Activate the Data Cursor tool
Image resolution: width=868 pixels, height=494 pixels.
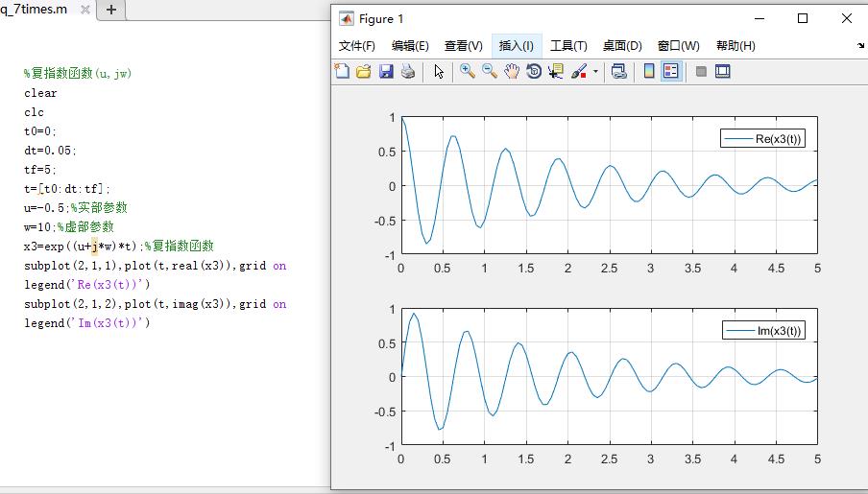point(556,71)
